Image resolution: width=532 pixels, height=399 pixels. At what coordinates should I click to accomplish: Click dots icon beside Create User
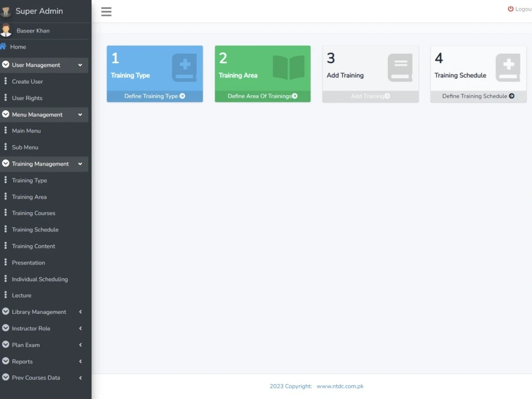(x=5, y=81)
